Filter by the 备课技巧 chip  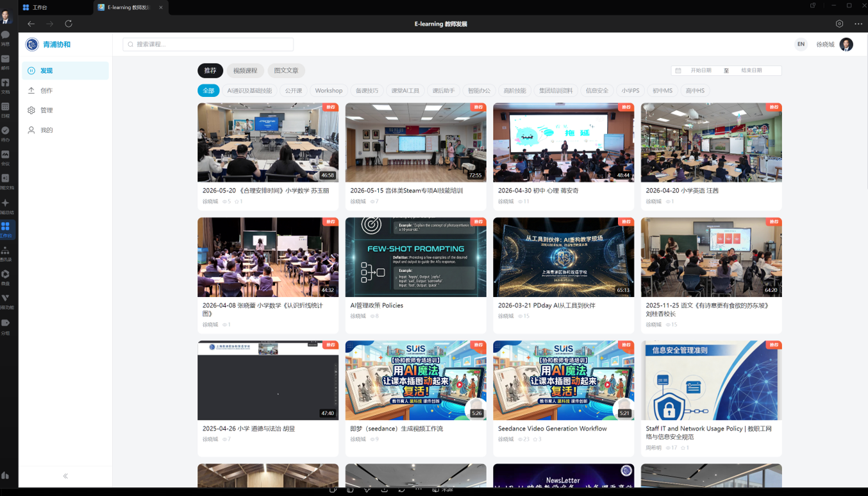[367, 90]
